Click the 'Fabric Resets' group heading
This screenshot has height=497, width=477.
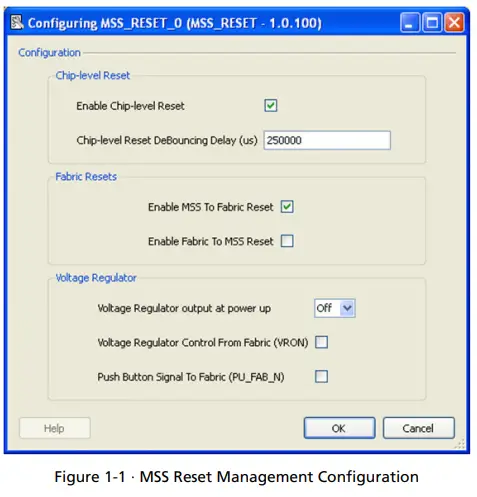click(86, 176)
